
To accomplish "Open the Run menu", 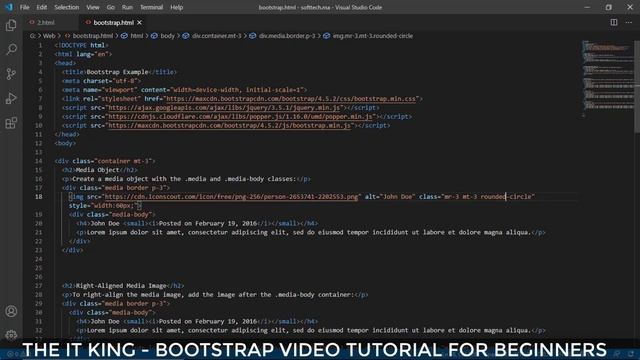I will click(127, 7).
